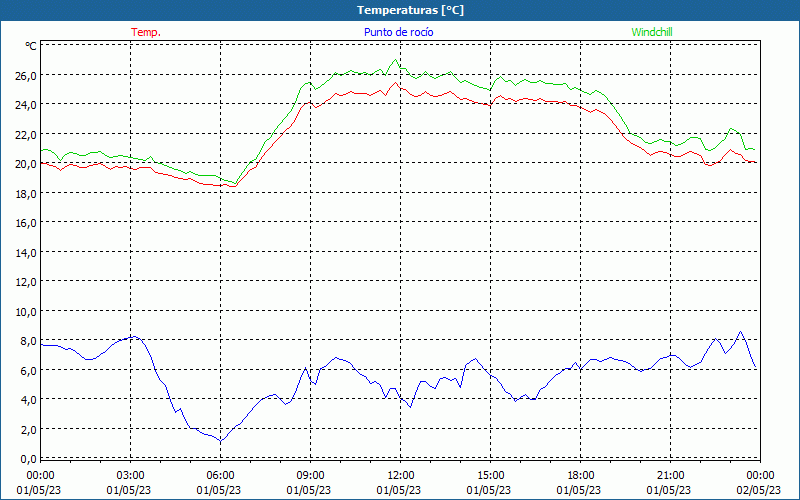Image resolution: width=800 pixels, height=500 pixels.
Task: Click the '01/05/23' date beneath 12:00
Action: coord(398,490)
